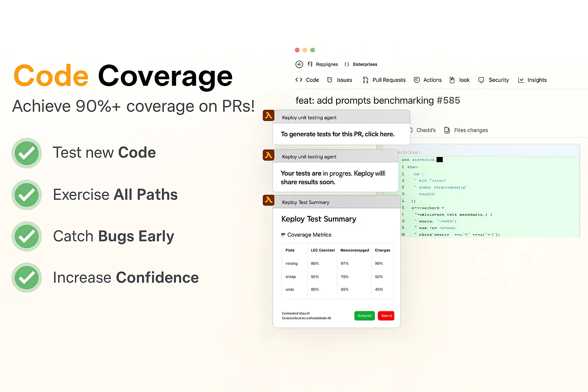
Task: Click the Keploy logo on Test Summary
Action: coord(268,200)
